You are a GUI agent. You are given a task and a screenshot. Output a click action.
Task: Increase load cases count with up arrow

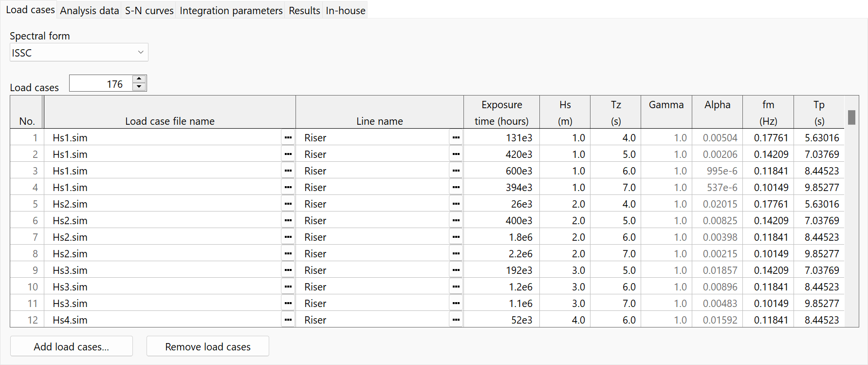click(x=139, y=79)
